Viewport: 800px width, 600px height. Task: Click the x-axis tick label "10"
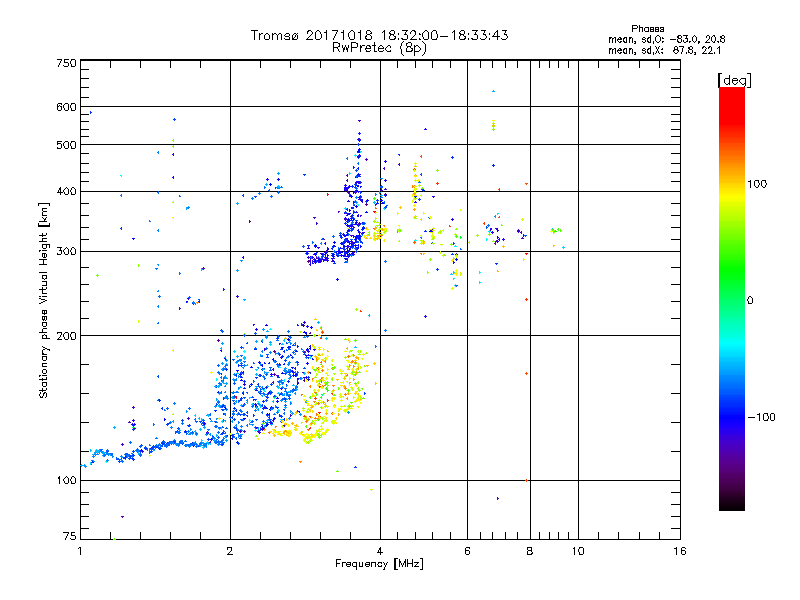coord(578,551)
